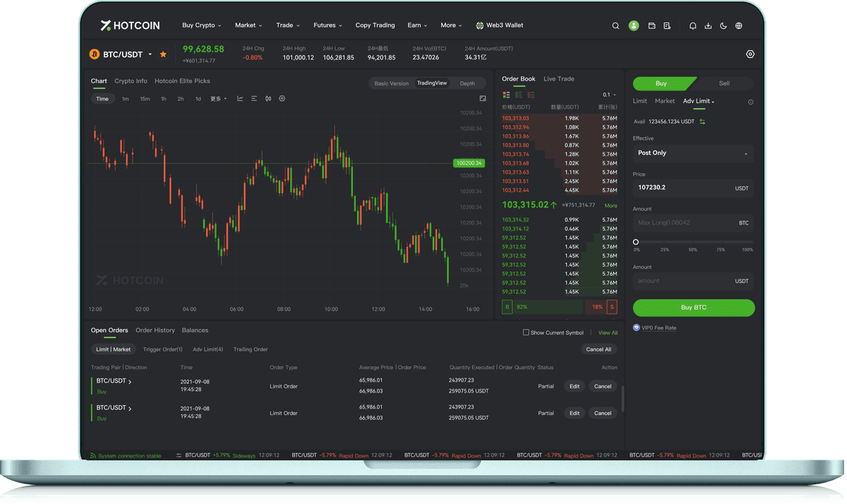Click the Cancel All button
Screen dimensions: 847x504
(x=599, y=349)
